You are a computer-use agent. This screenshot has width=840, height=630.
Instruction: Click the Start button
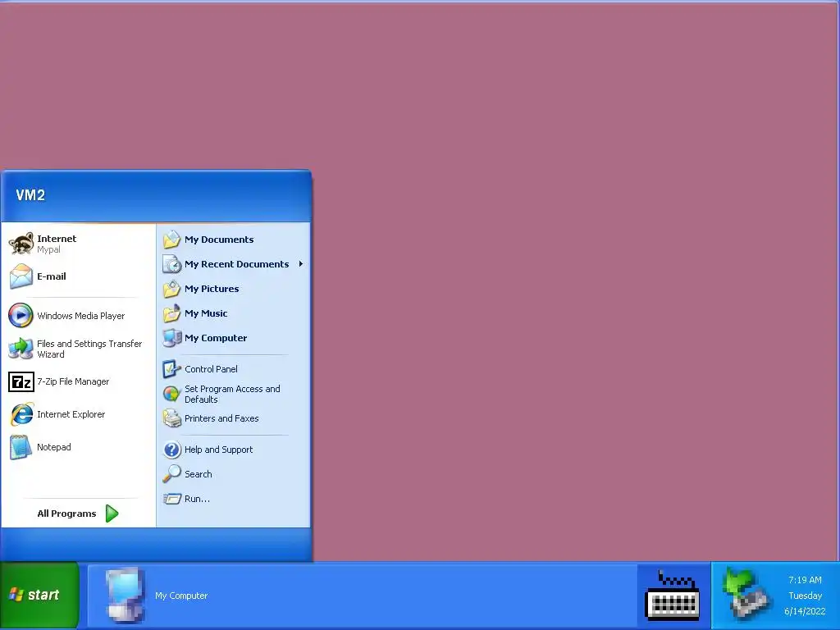(x=39, y=596)
